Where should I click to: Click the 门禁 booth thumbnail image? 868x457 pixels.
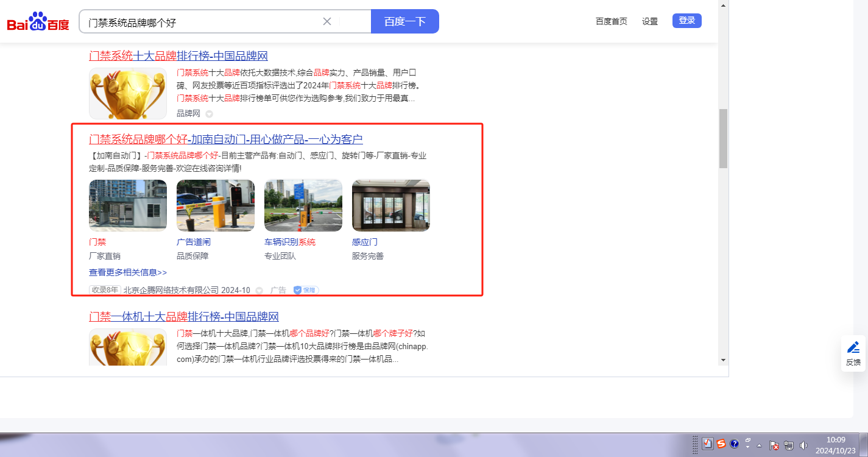click(128, 205)
